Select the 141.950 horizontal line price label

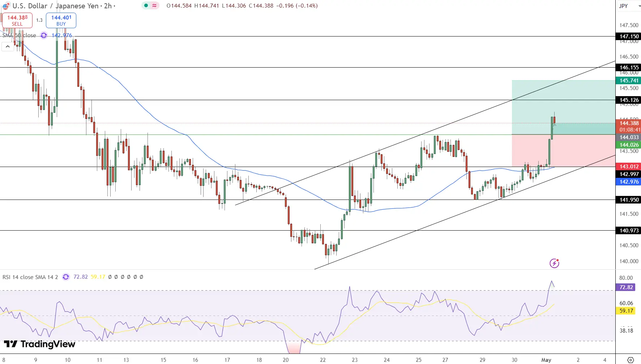pyautogui.click(x=628, y=200)
